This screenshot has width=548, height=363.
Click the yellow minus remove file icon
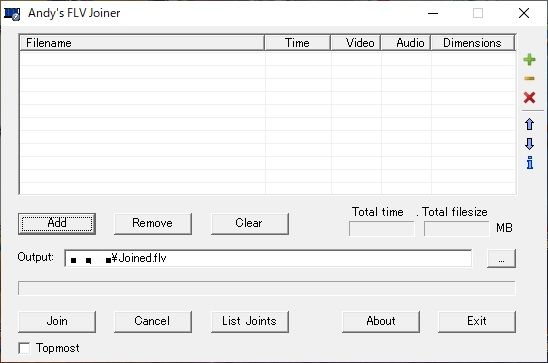pyautogui.click(x=529, y=79)
